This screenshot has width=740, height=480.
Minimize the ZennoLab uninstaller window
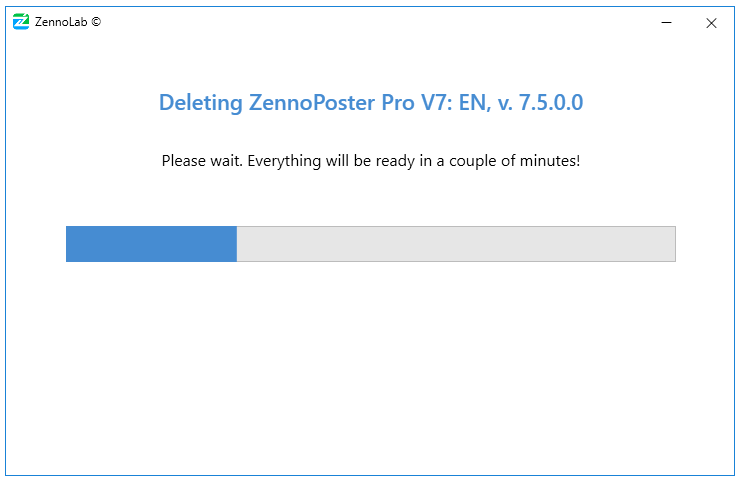point(667,23)
